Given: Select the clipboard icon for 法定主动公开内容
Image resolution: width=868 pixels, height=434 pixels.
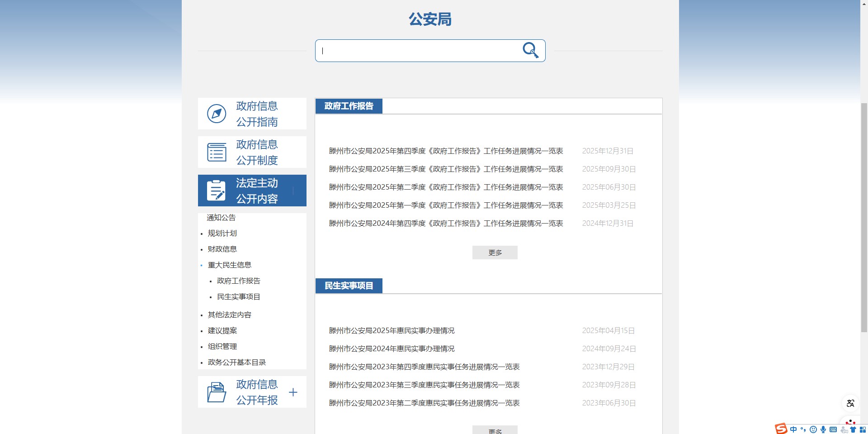Looking at the screenshot, I should (x=216, y=190).
